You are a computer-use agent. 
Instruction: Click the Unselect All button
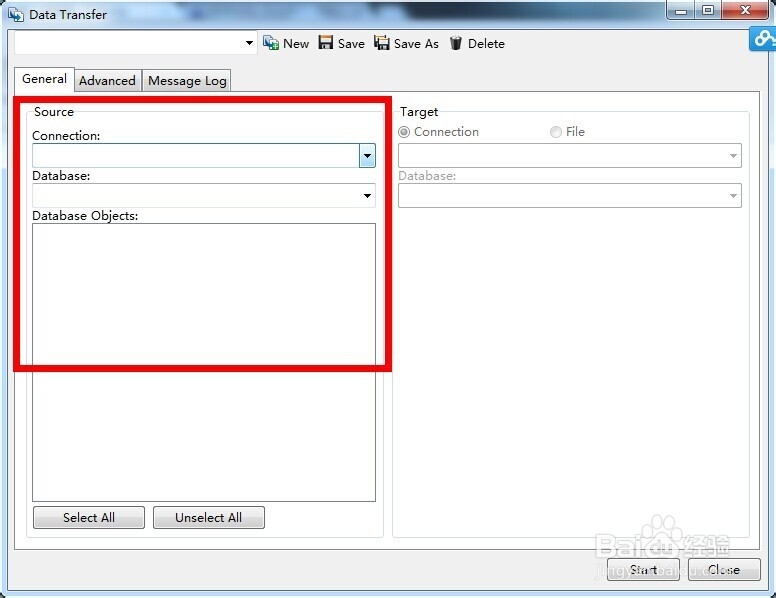[x=208, y=517]
